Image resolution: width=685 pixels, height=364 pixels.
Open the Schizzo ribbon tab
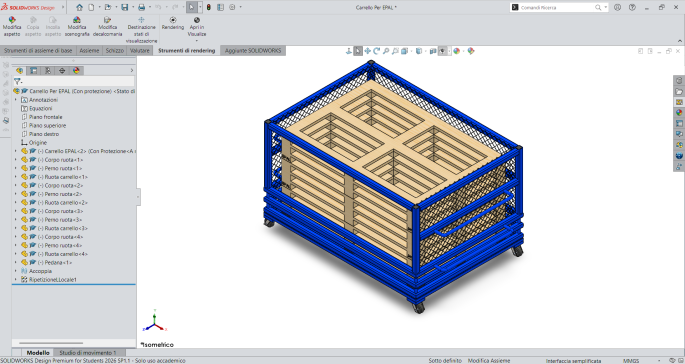[x=114, y=51]
